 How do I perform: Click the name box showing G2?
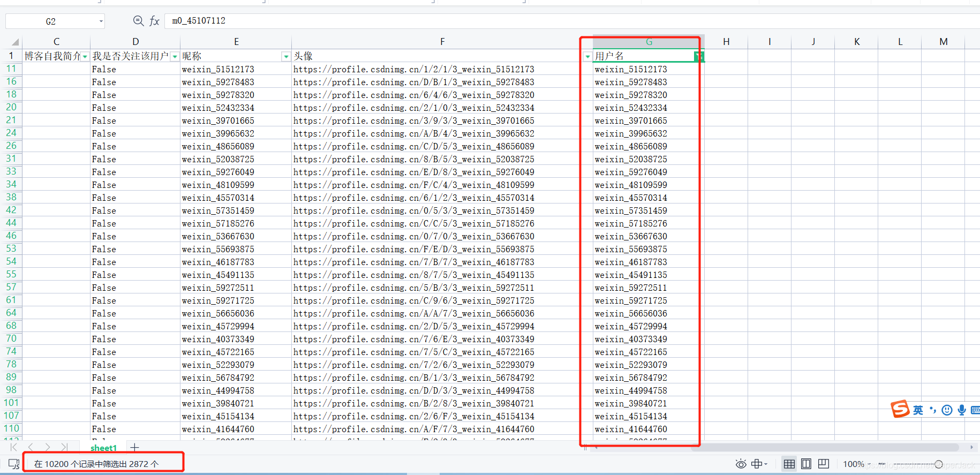pyautogui.click(x=51, y=21)
